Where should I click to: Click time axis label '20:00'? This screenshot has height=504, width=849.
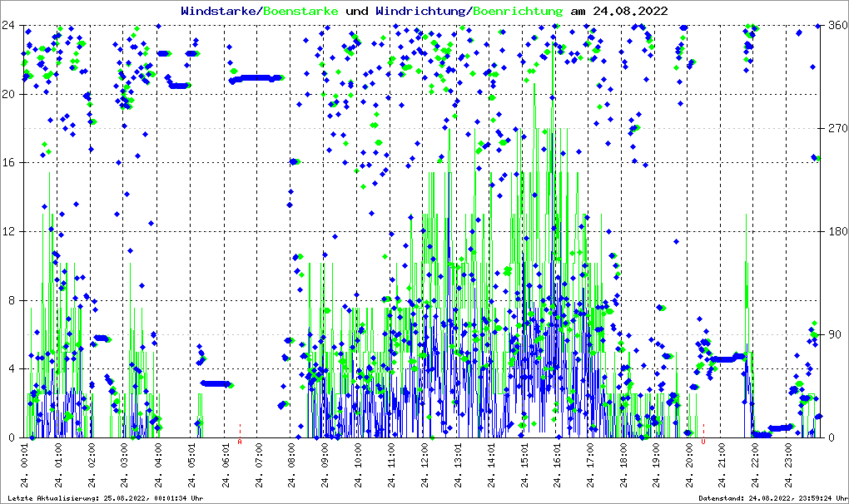click(x=689, y=457)
